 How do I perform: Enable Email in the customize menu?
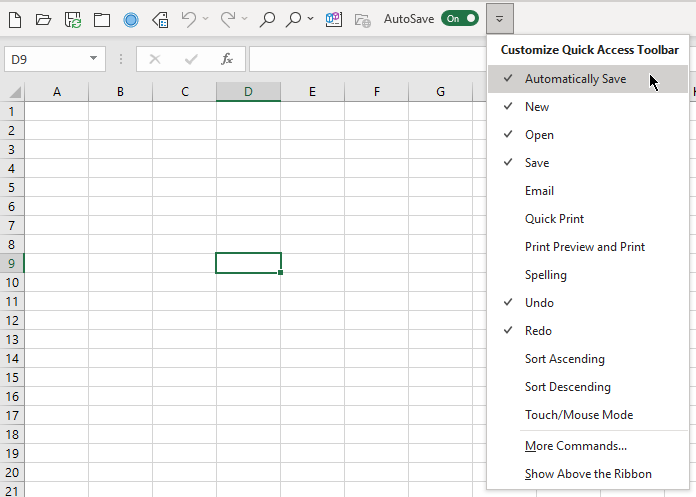coord(588,191)
